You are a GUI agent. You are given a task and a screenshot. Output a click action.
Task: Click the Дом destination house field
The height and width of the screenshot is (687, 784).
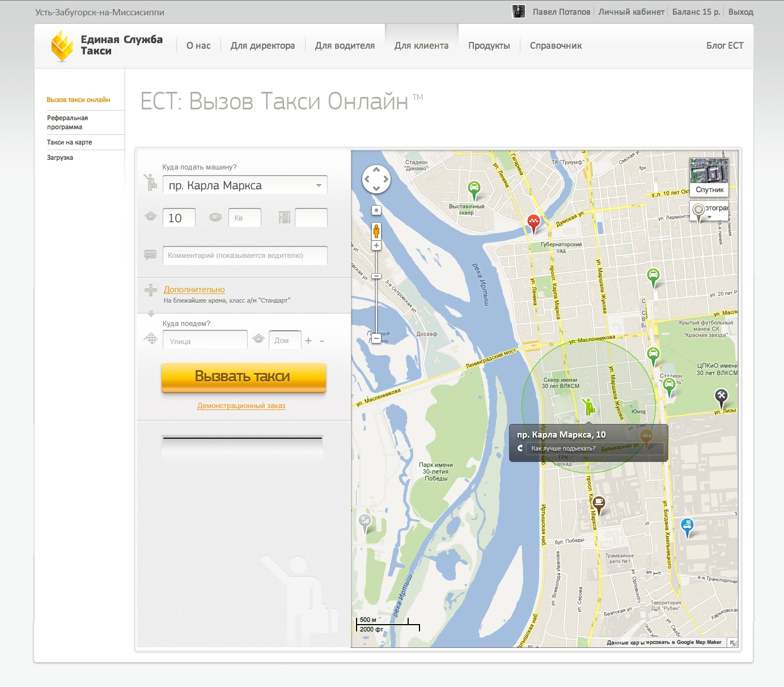click(x=285, y=341)
